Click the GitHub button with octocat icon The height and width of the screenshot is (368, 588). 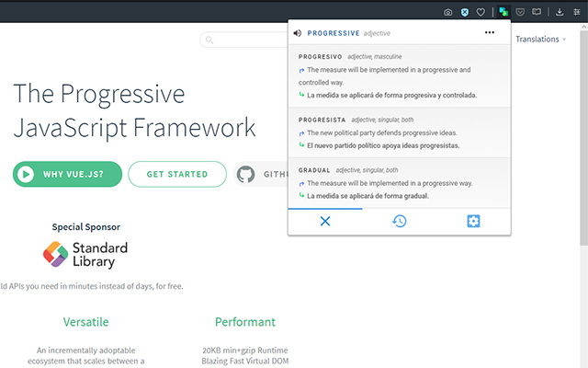tap(261, 174)
